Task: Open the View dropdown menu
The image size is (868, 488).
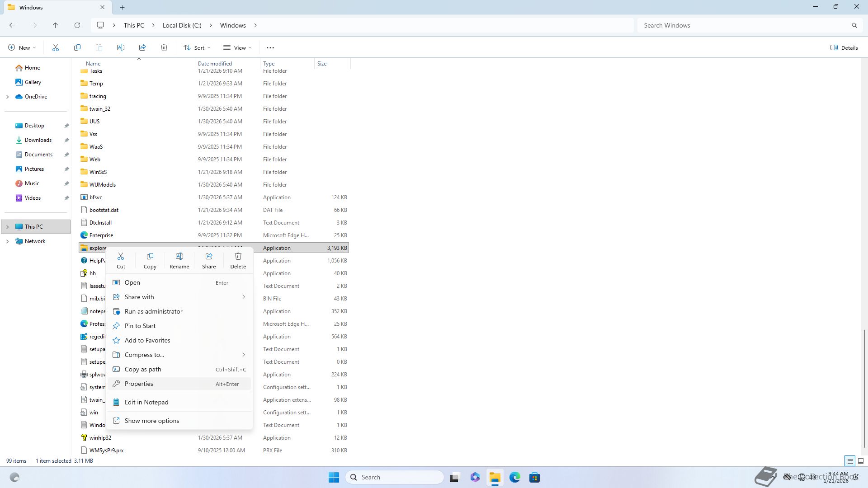Action: point(237,47)
